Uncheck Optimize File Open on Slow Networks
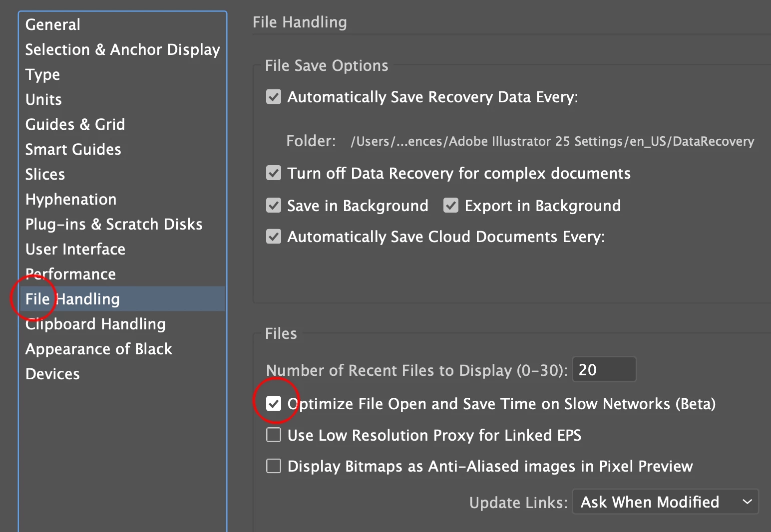 pyautogui.click(x=274, y=404)
